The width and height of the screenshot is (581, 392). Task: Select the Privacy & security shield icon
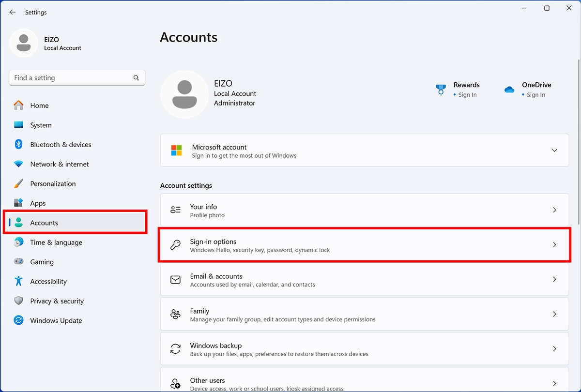pyautogui.click(x=18, y=301)
